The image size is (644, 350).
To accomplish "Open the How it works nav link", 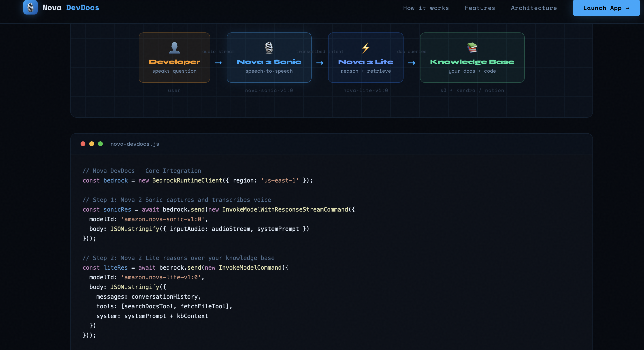I will (x=426, y=8).
